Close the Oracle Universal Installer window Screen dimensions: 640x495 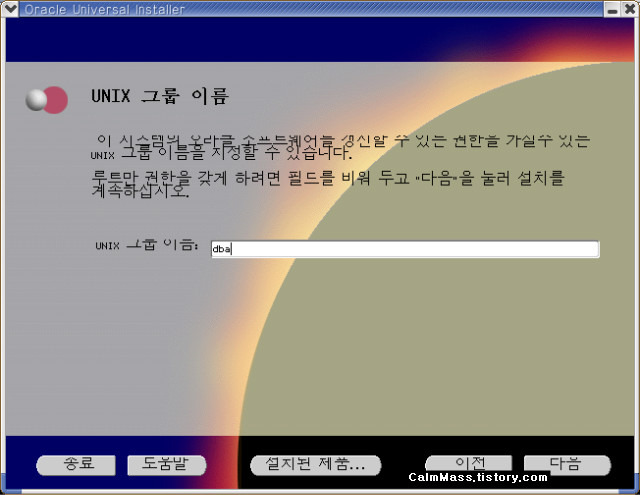(x=630, y=9)
